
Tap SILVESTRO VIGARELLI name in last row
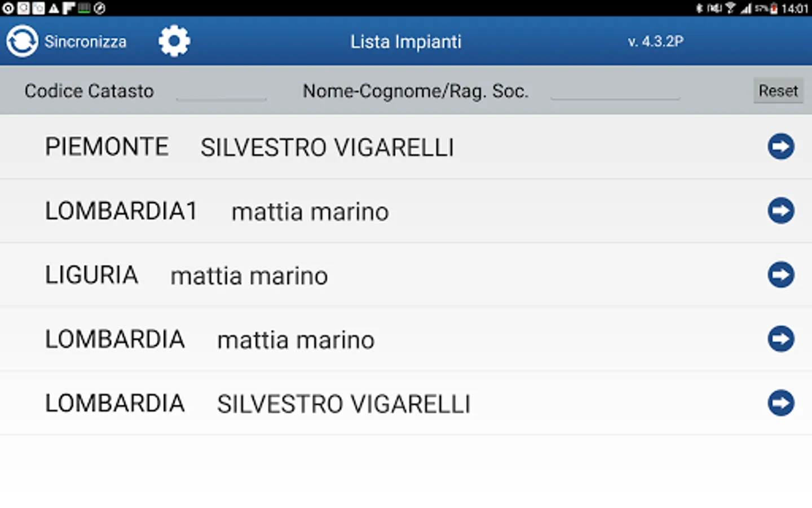[343, 404]
